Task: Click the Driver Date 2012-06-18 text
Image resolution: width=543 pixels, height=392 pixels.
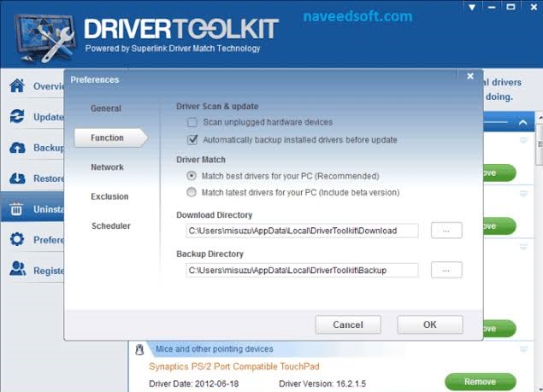Action: point(193,383)
